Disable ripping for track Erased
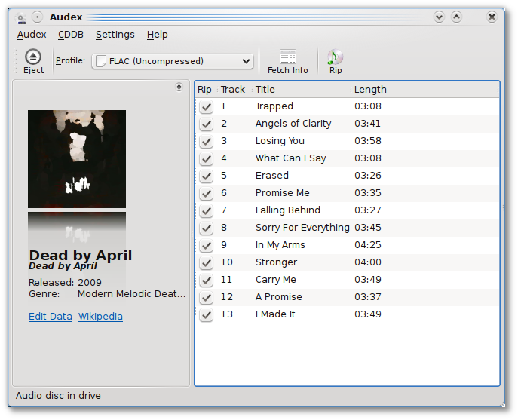Screen dimensions: 518x420 coord(206,176)
